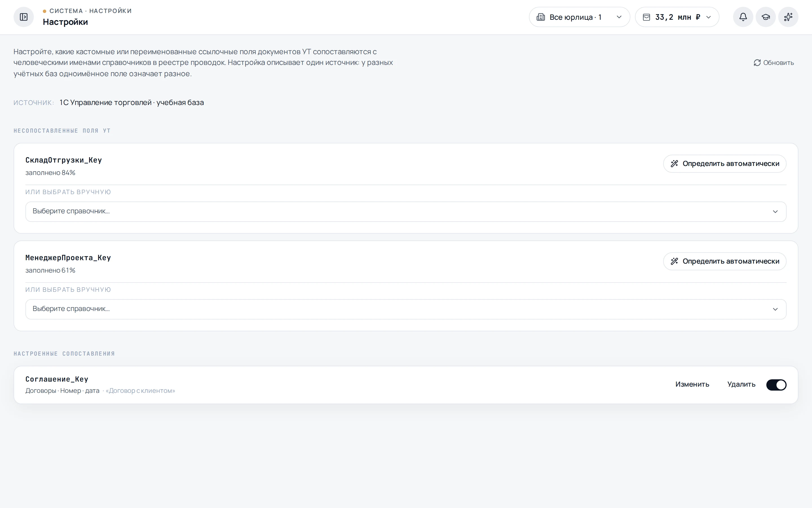Click Договоры · Номер · дата text
Screen dimensions: 812x508
tap(62, 391)
